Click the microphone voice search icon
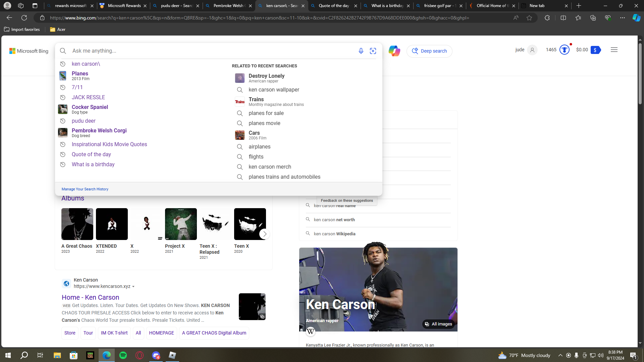The height and width of the screenshot is (362, 644). (361, 51)
